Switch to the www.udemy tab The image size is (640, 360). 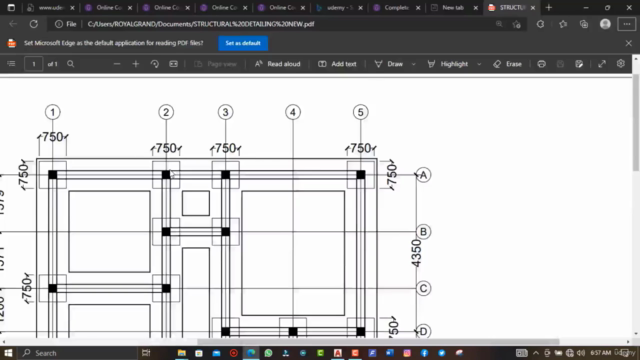pos(51,7)
